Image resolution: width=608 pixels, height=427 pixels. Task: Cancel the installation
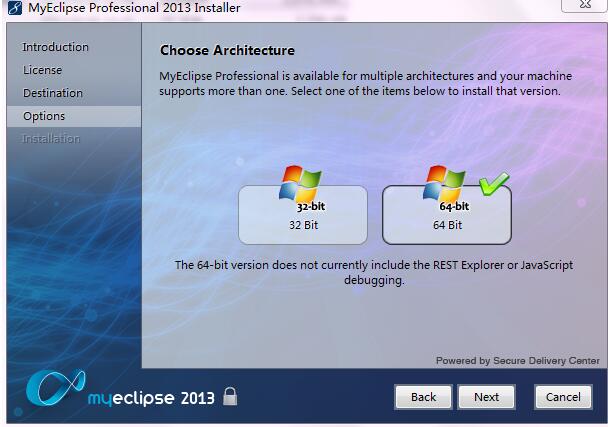(x=563, y=397)
